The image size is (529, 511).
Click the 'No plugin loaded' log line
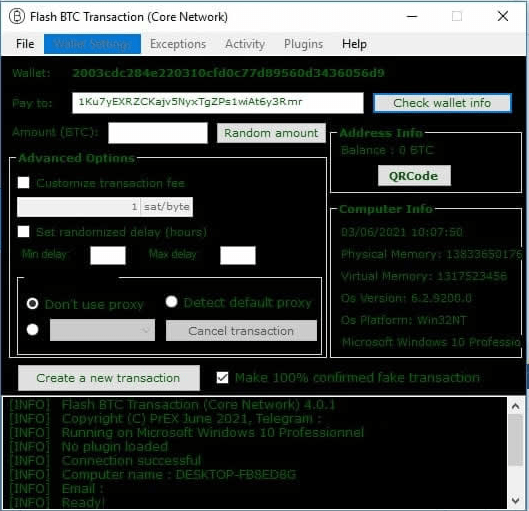click(x=115, y=447)
